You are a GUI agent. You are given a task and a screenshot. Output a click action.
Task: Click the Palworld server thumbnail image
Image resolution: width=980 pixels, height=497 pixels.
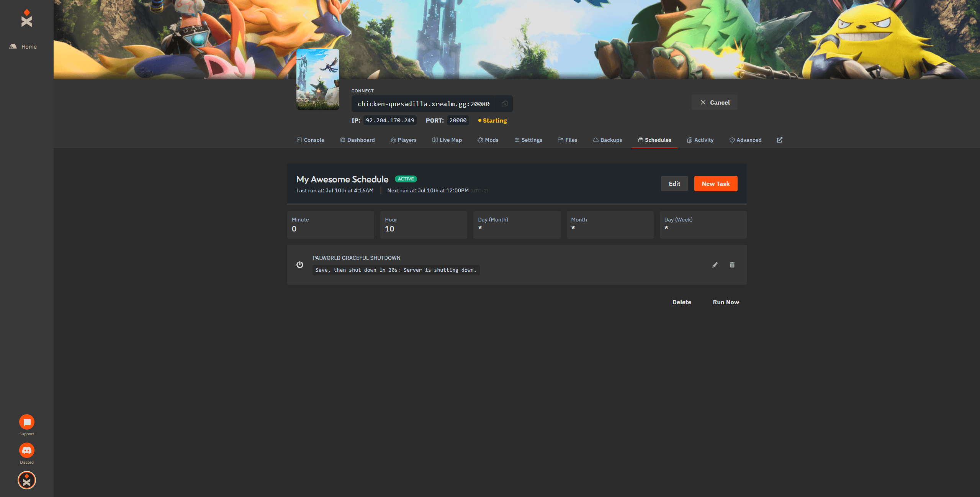(318, 79)
